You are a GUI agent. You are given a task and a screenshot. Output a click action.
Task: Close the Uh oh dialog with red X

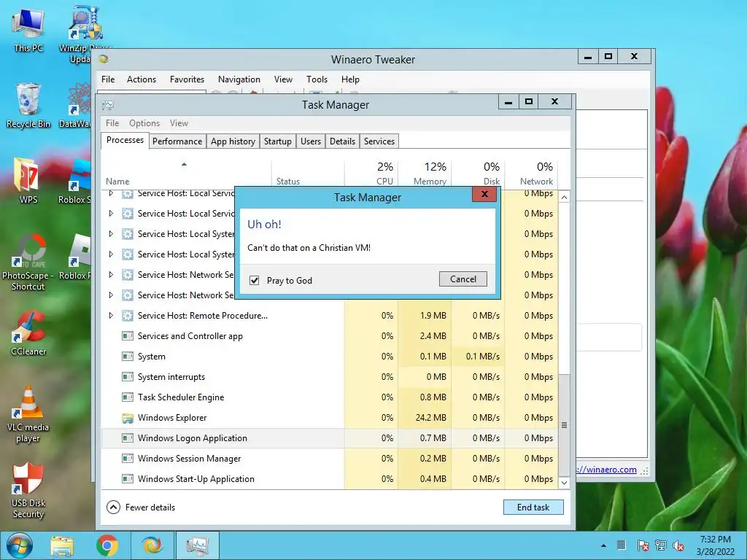click(484, 194)
